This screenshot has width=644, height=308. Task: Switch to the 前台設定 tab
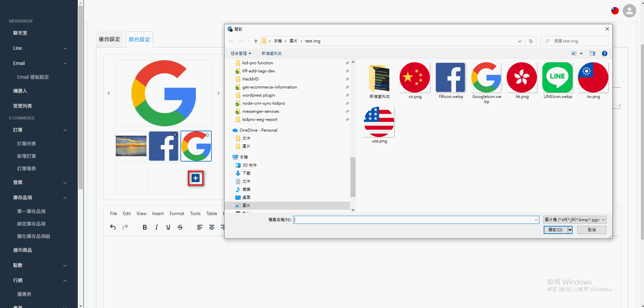pos(139,40)
